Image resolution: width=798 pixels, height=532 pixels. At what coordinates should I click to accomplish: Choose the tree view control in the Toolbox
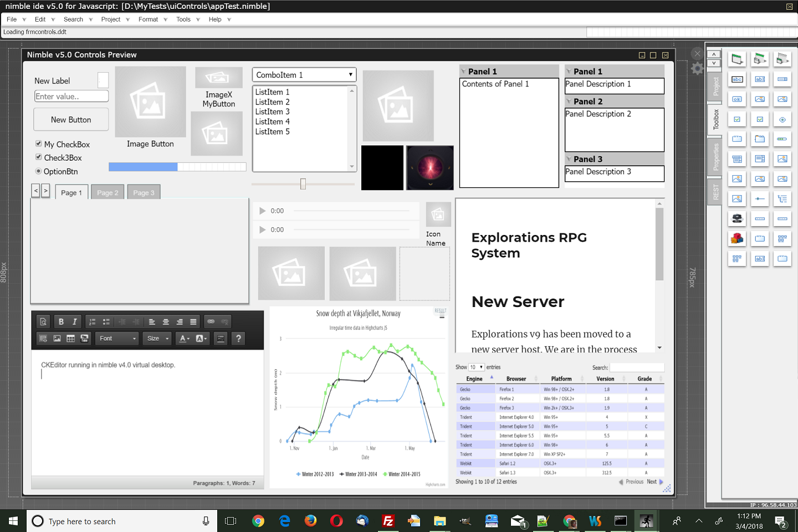coord(782,199)
